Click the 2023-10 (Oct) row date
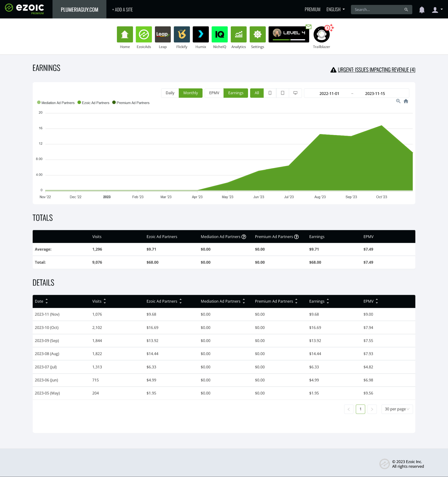 pyautogui.click(x=47, y=327)
